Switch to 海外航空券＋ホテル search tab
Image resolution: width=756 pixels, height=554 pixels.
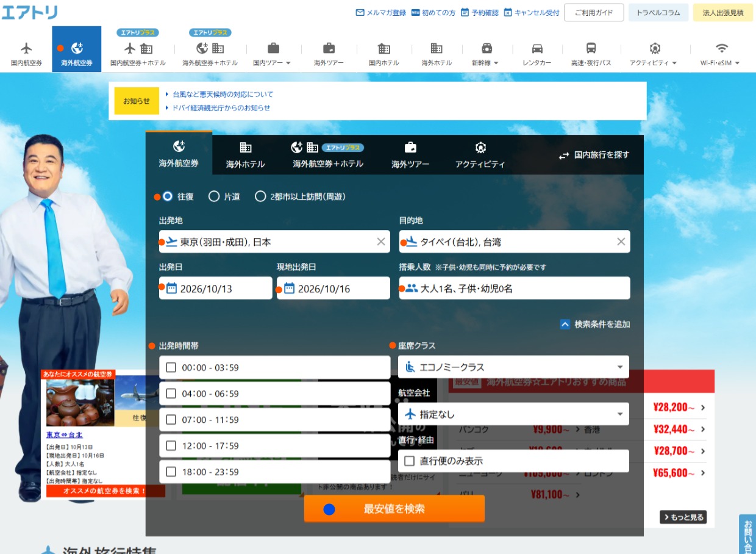click(x=328, y=154)
